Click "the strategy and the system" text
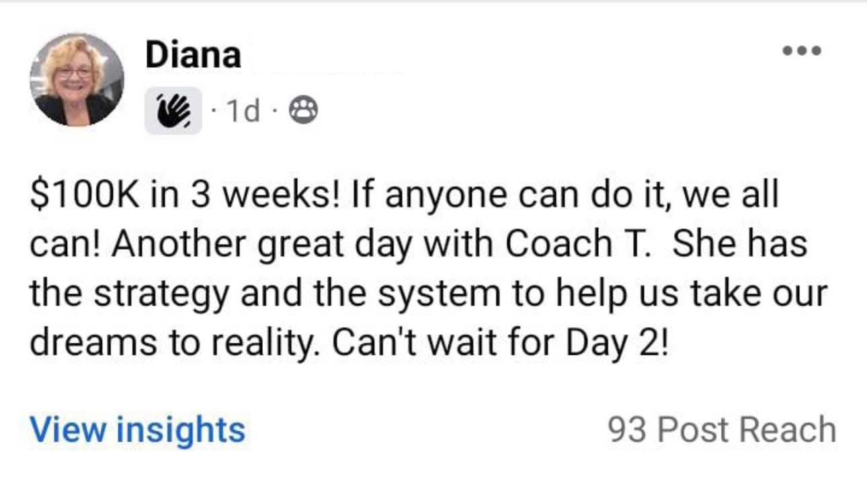867x504 pixels. click(x=265, y=294)
